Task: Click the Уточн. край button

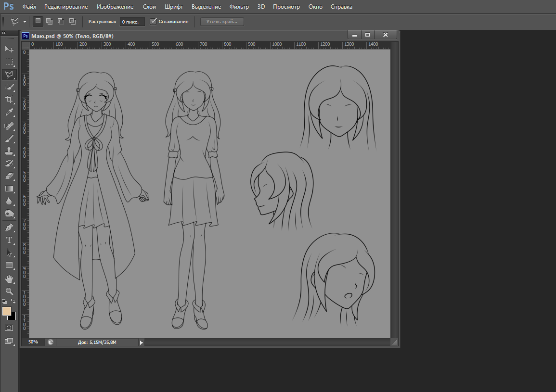Action: [x=222, y=22]
